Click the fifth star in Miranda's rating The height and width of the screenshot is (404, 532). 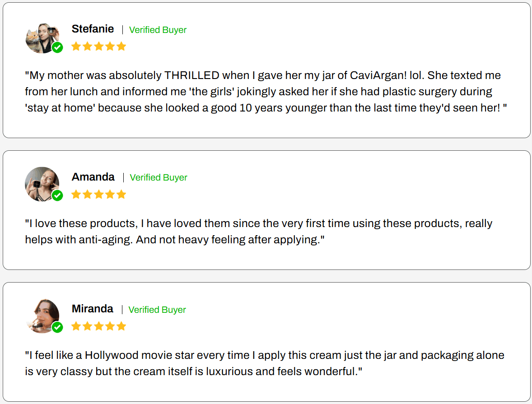[121, 326]
